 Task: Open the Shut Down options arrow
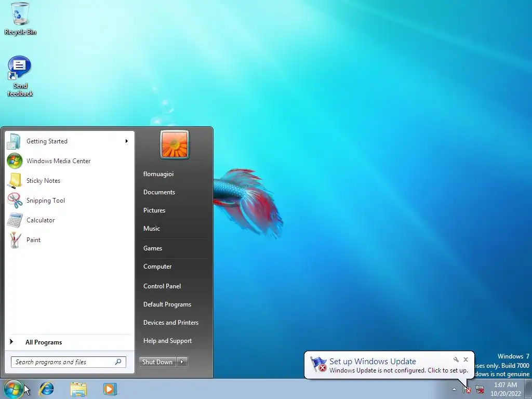(x=182, y=362)
